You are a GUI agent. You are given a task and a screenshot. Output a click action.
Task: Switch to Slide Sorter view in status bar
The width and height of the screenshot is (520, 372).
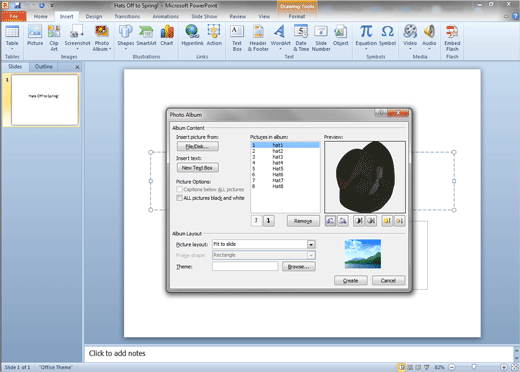[410, 367]
